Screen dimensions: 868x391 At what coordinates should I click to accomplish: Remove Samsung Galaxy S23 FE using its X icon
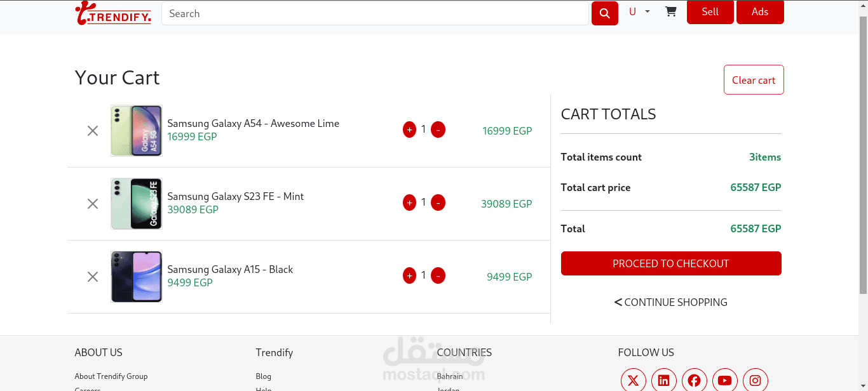[93, 204]
